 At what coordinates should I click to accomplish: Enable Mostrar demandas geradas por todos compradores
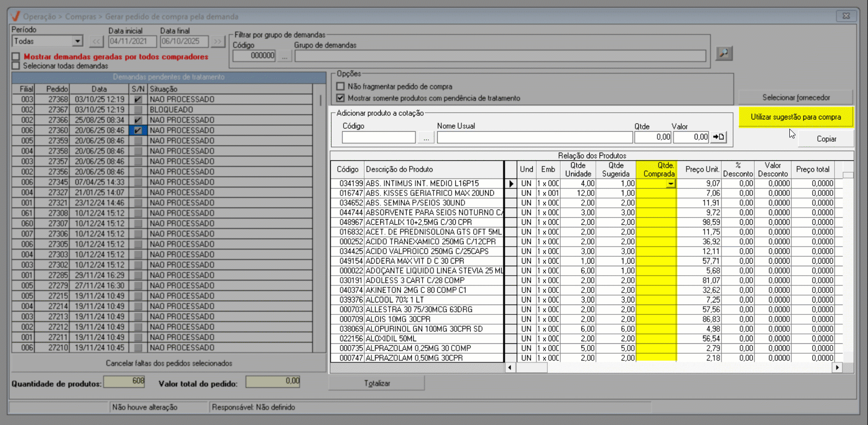pyautogui.click(x=16, y=57)
